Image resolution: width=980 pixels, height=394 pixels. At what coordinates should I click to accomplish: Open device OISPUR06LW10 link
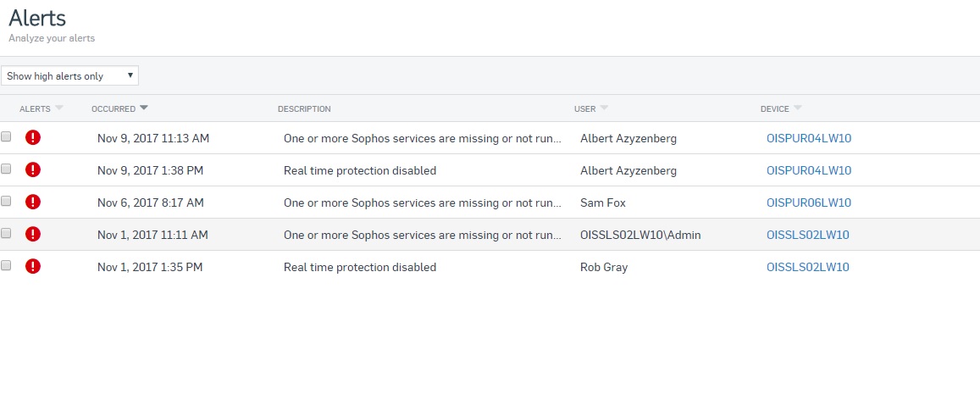[809, 203]
